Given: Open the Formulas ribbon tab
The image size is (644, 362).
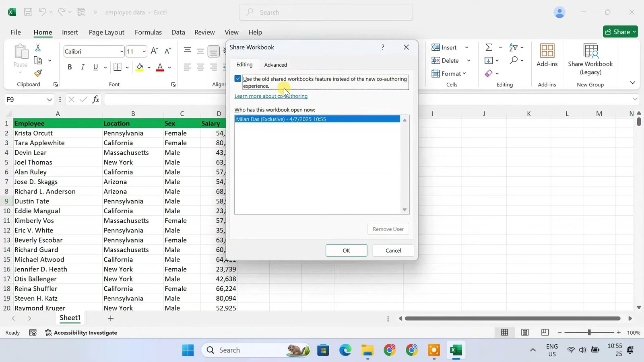Looking at the screenshot, I should 148,32.
